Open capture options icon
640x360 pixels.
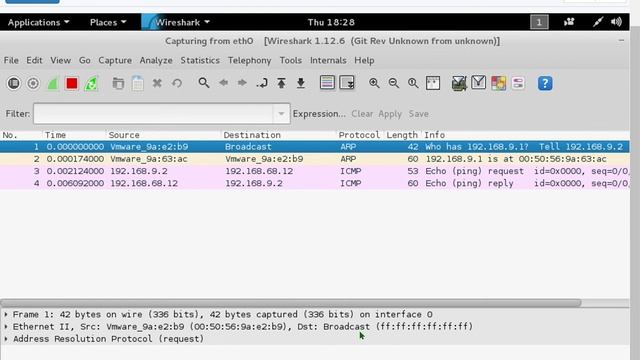click(33, 83)
